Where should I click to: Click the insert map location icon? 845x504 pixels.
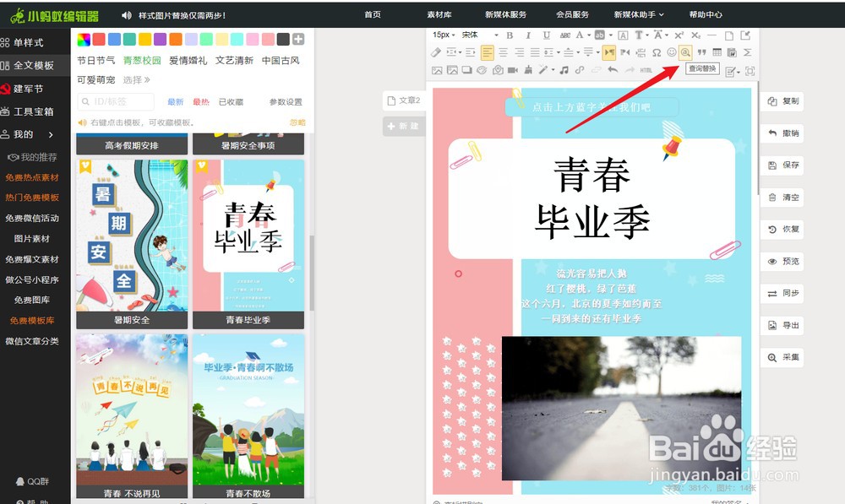[x=498, y=70]
